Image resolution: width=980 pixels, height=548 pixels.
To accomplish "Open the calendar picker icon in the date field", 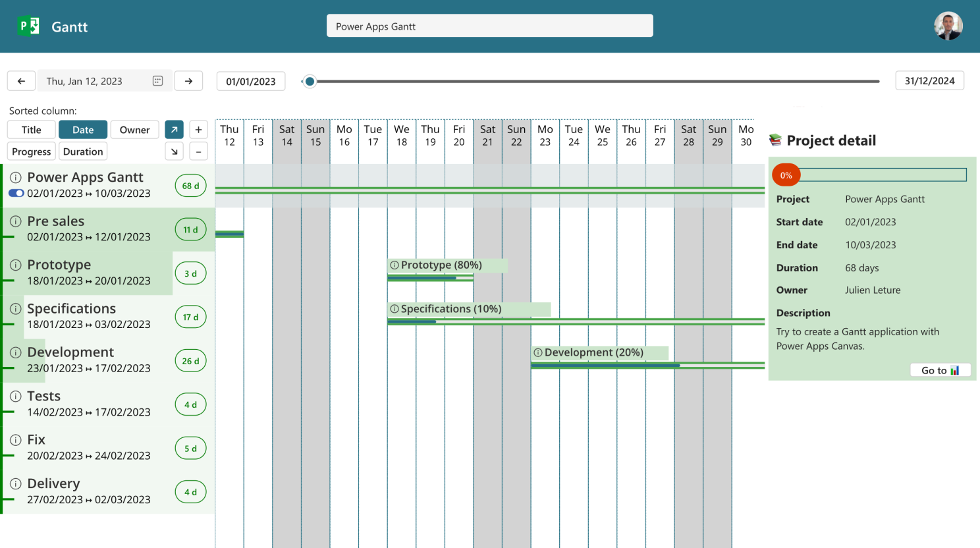I will tap(157, 81).
